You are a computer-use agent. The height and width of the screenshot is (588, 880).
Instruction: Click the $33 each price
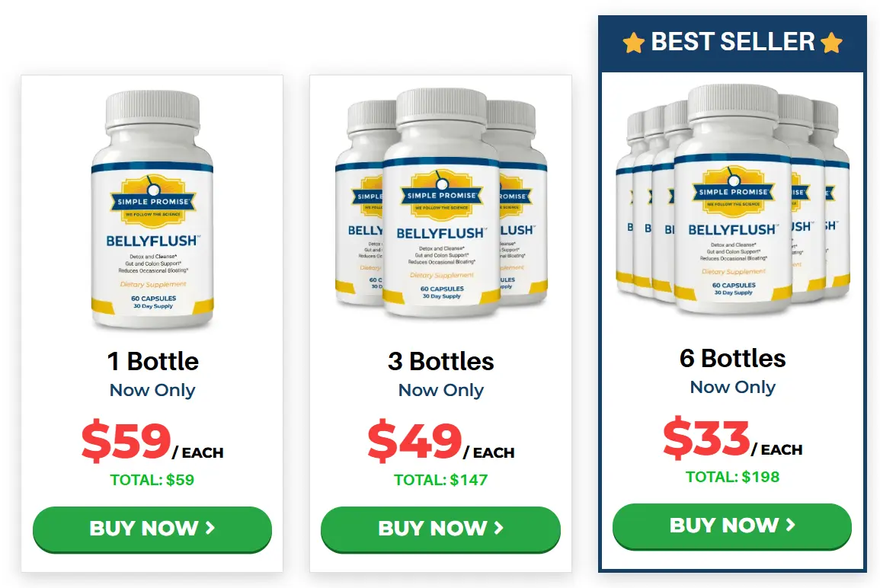click(x=732, y=438)
